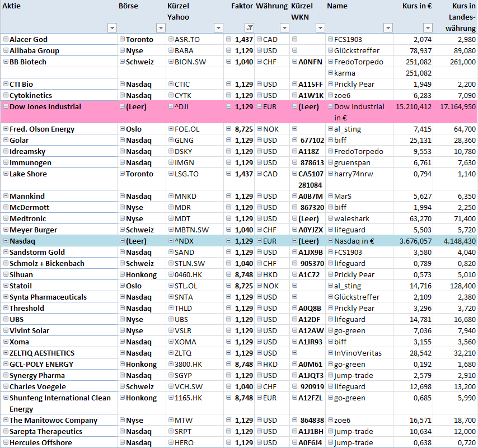Collapse the Alacer God row group
Screen dimensions: 478x448
pos(6,40)
